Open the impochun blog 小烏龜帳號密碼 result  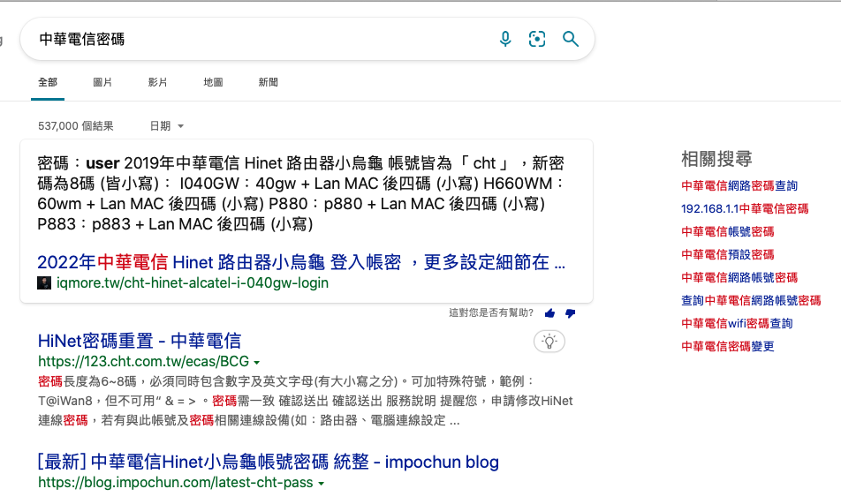(269, 462)
